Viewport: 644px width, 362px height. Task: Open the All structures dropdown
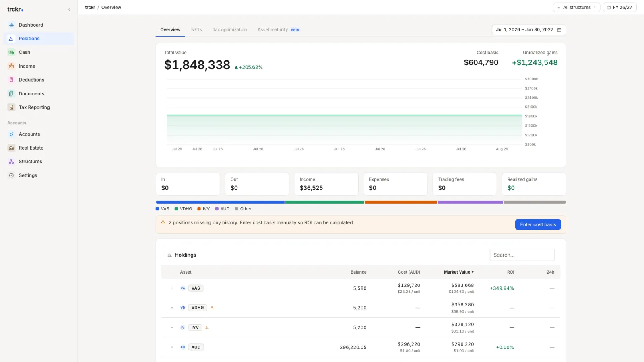click(576, 8)
